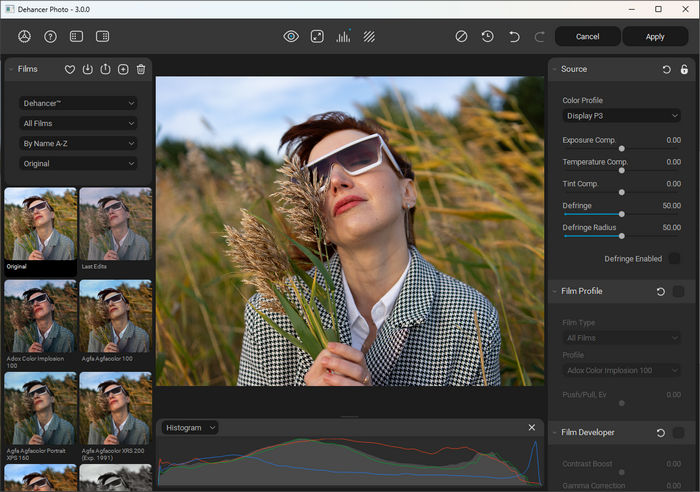Click the Defringe slider handle
Screen dimensions: 700x492
[621, 214]
